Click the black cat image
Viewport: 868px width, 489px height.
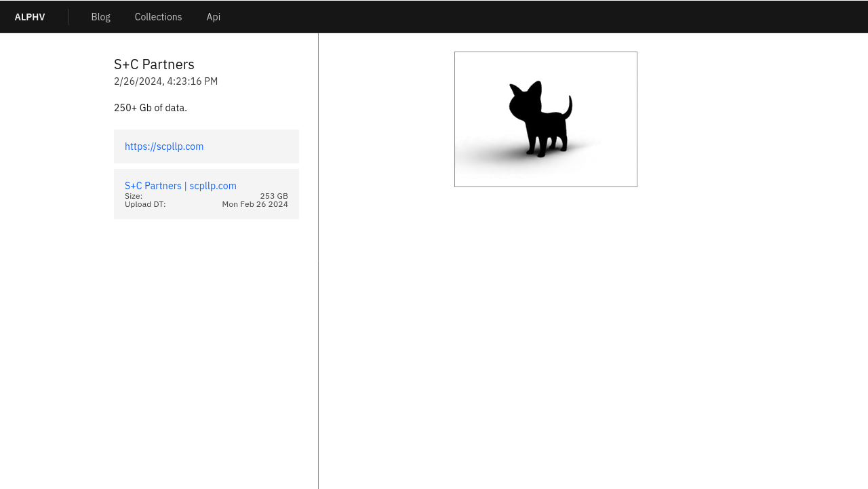tap(545, 119)
